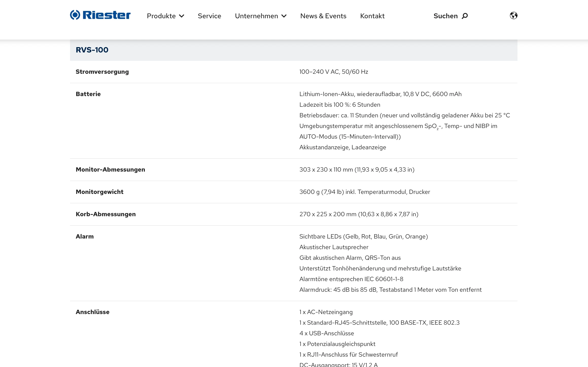Click the AUTO-Modus (15-Minuten-Intervall) line

[350, 137]
